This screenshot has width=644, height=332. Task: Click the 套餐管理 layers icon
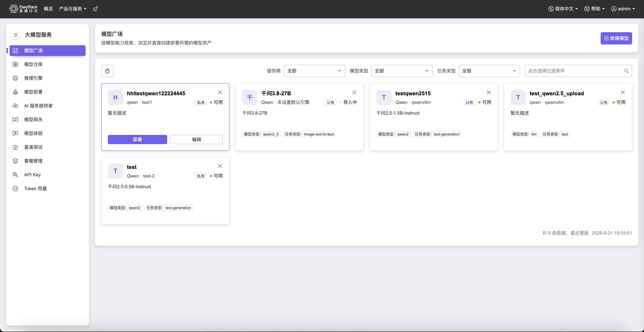15,161
